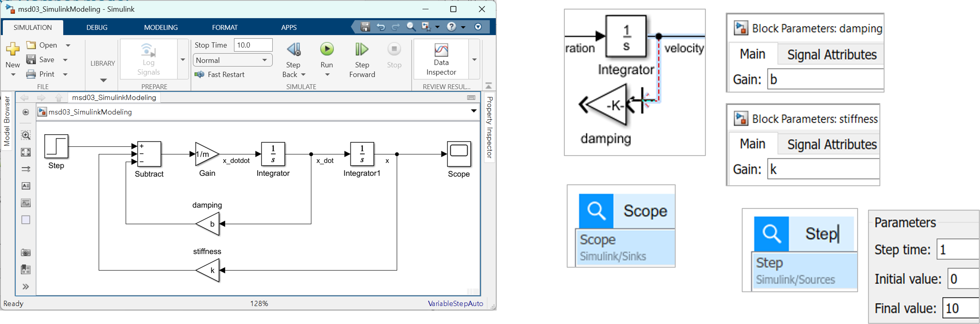Click the Step Back icon
Screen dimensions: 980x324
[x=294, y=50]
